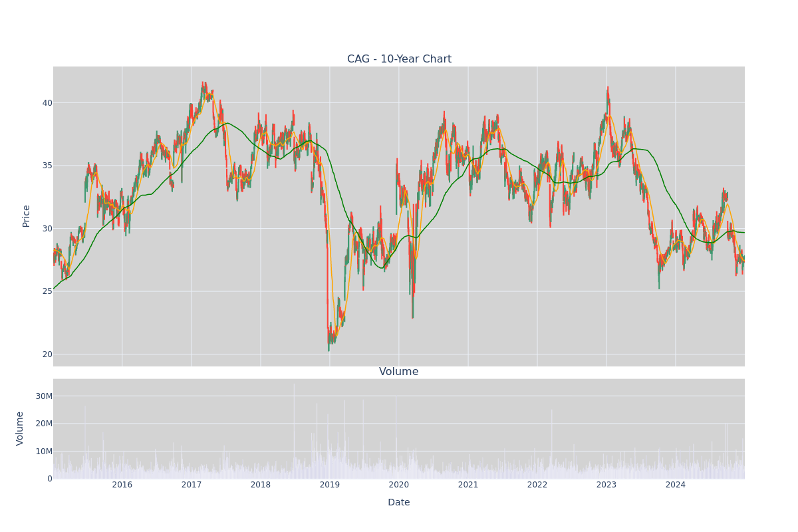Screen dimensions: 798x532
Task: Select price axis tick label "40"
Action: pos(47,103)
